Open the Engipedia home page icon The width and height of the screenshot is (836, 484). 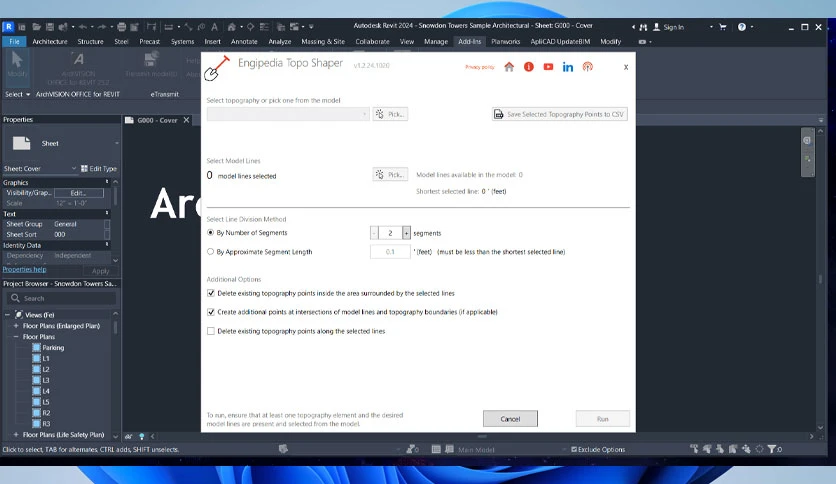click(509, 67)
